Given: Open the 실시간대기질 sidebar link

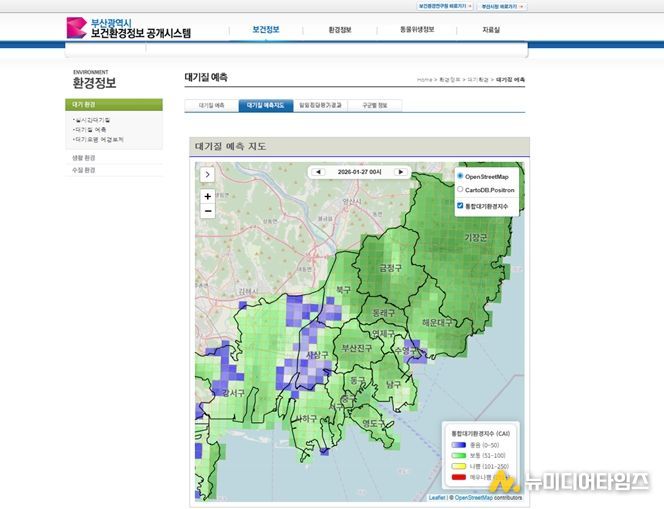Looking at the screenshot, I should (92, 119).
